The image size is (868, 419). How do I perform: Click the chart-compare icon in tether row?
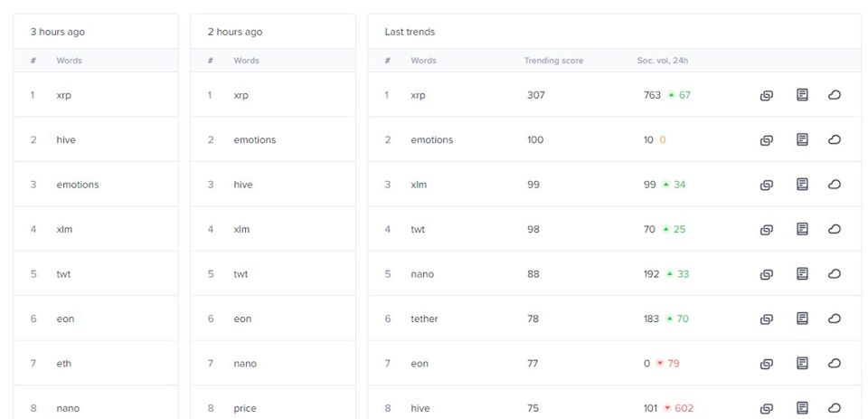[x=766, y=319]
